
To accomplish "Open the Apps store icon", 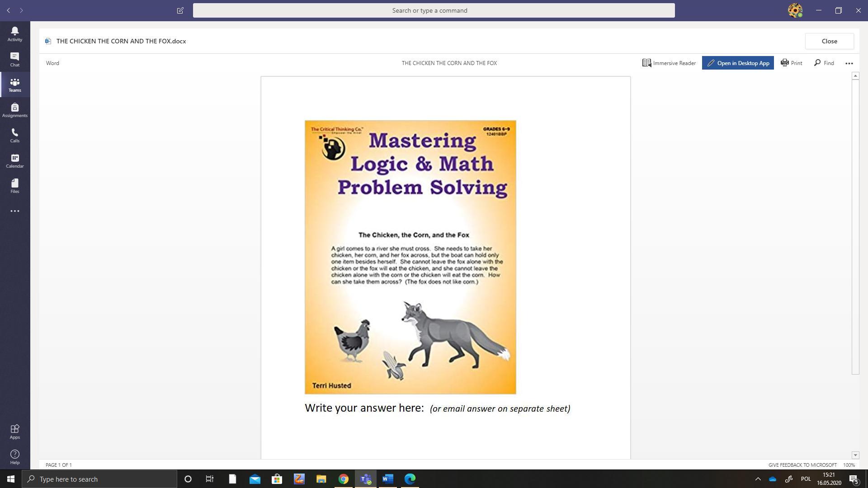I will coord(14,432).
